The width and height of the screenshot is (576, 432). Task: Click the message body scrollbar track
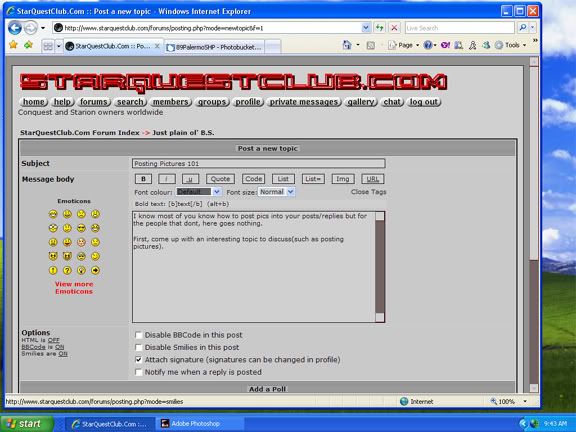(x=380, y=267)
